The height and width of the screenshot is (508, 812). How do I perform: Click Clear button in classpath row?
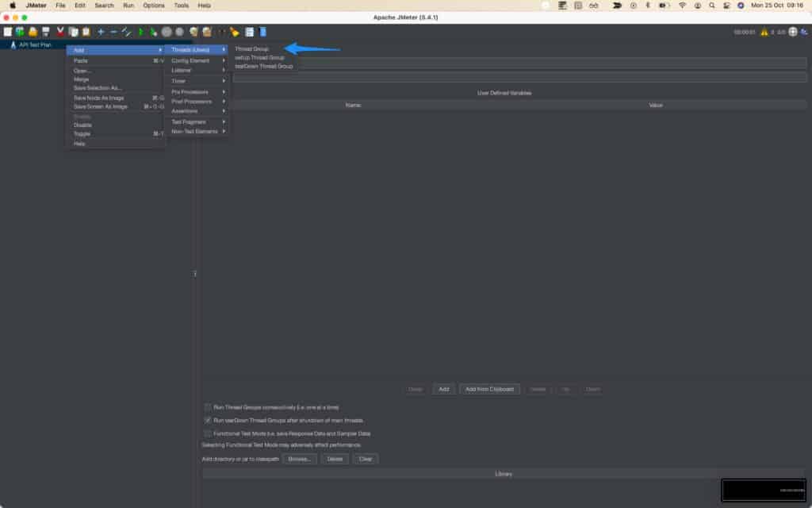pyautogui.click(x=366, y=460)
